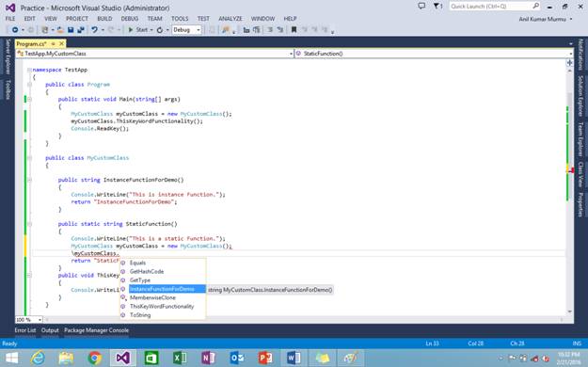Click the search icon in Quick Launch
Screen dimensions: 588x367
(536, 6)
